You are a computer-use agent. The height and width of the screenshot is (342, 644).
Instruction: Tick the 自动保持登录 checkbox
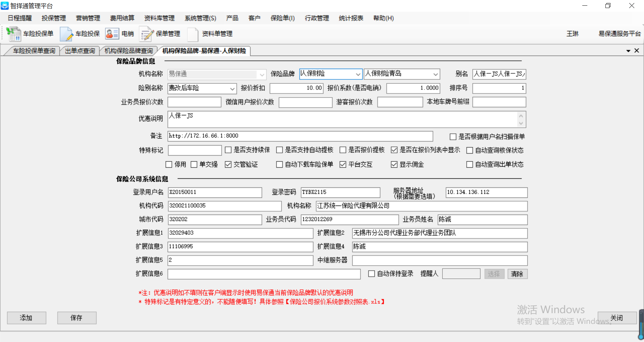point(372,274)
